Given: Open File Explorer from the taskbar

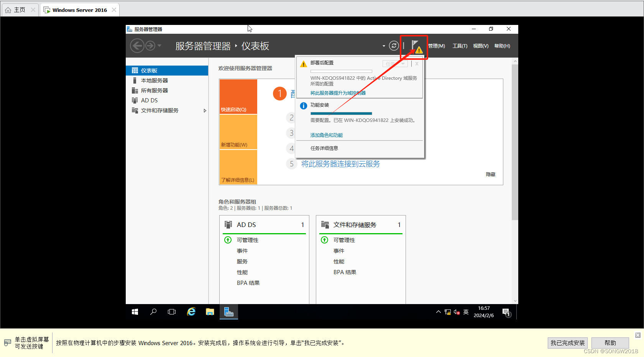Looking at the screenshot, I should [210, 312].
